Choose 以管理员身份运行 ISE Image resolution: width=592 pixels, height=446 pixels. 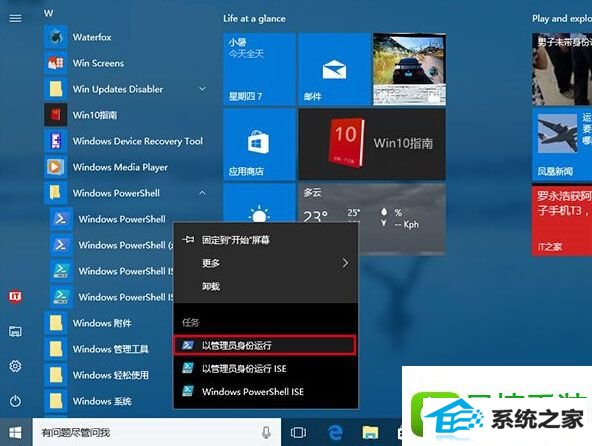(266, 368)
